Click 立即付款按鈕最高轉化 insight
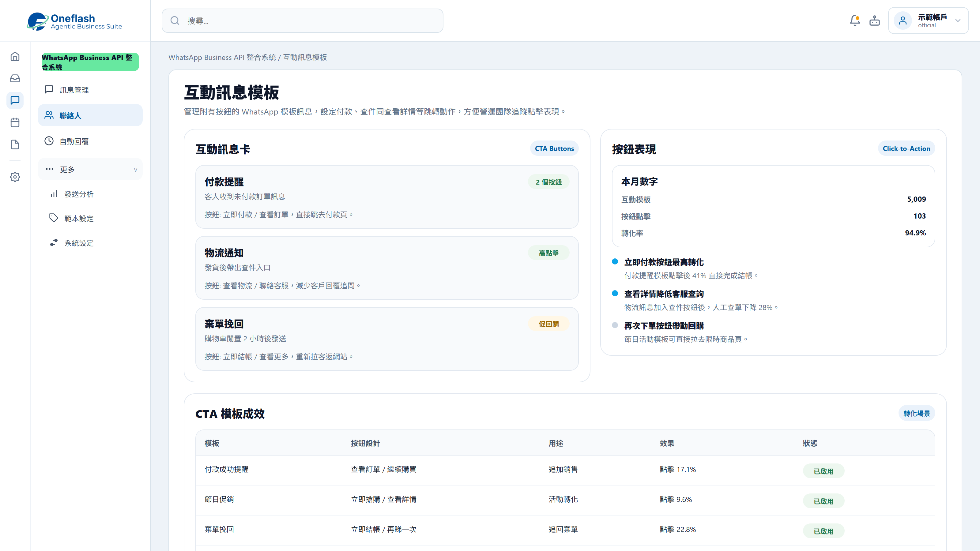The height and width of the screenshot is (551, 980). pyautogui.click(x=664, y=262)
